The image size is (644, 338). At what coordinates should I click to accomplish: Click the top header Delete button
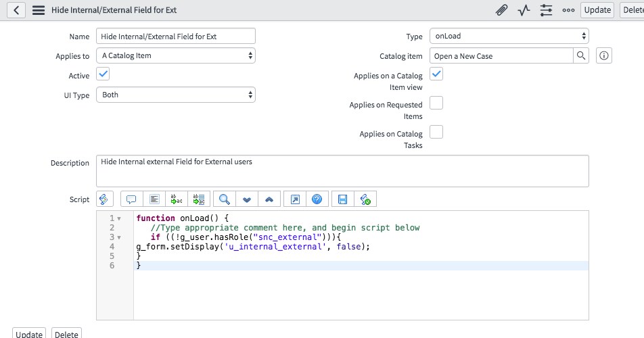(x=632, y=10)
